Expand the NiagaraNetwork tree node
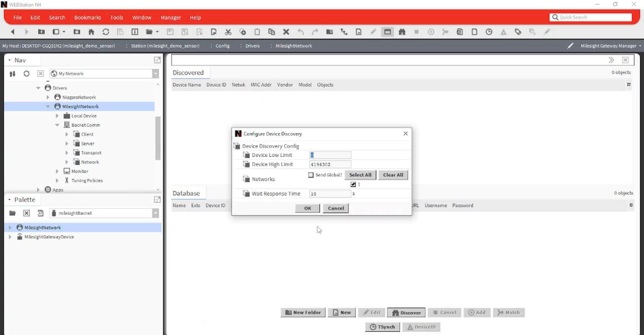This screenshot has height=335, width=644. click(x=48, y=97)
